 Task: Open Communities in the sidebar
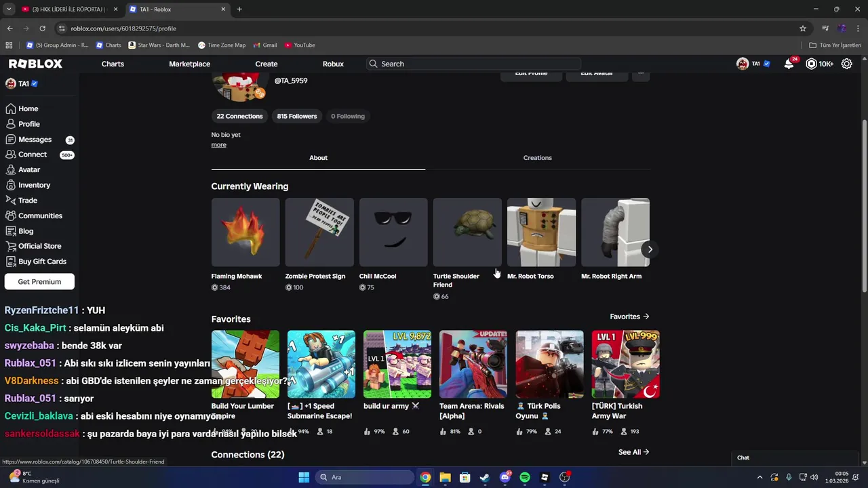(39, 216)
